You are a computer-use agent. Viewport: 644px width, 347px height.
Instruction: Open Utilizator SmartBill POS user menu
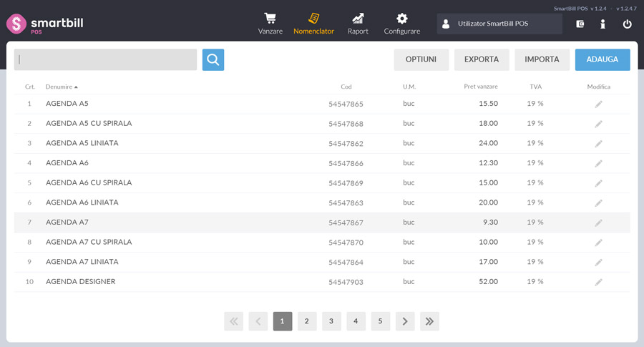(x=499, y=24)
